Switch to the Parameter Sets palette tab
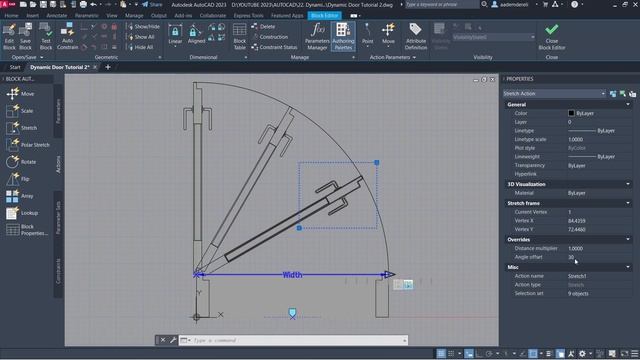Viewport: 640px width, 360px height. [x=58, y=217]
